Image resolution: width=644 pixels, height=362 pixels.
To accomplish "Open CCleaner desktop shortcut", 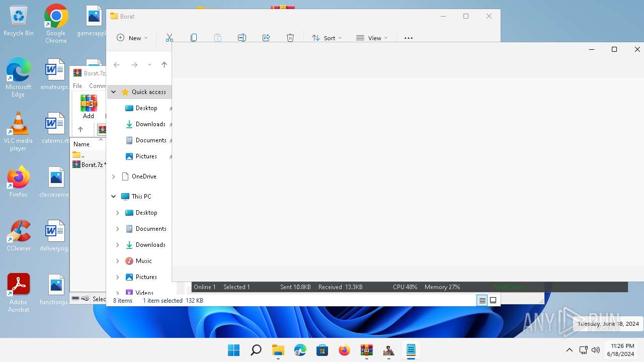I will 19,236.
